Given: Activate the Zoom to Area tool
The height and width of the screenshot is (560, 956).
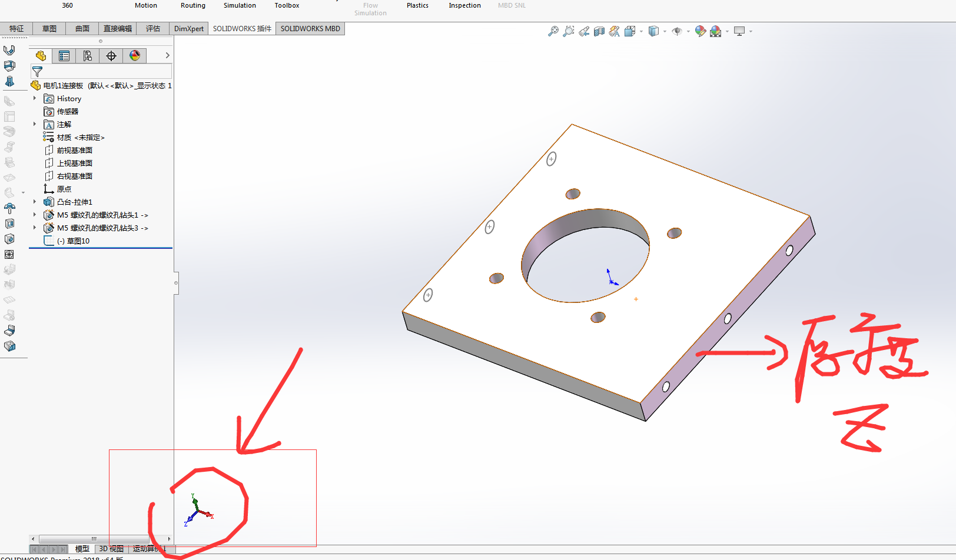Looking at the screenshot, I should pos(567,31).
